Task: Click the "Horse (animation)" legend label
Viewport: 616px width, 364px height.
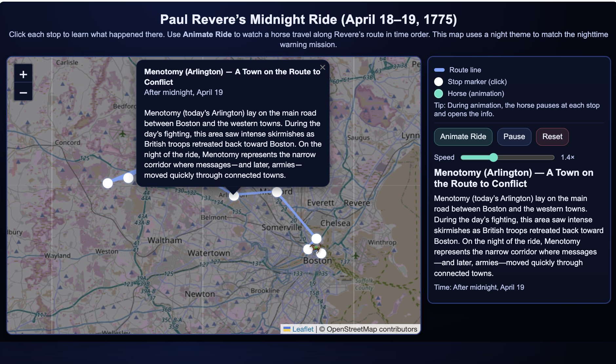Action: tap(476, 93)
